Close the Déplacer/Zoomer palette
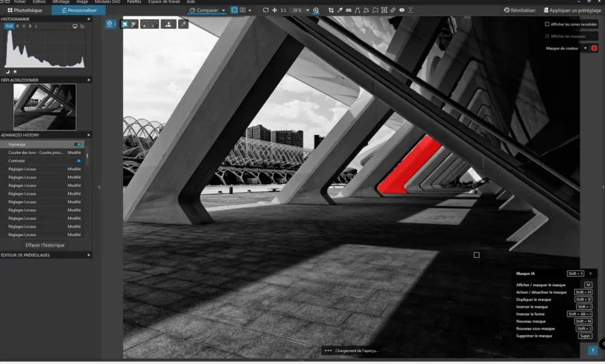The width and height of the screenshot is (605, 364). pyautogui.click(x=89, y=80)
